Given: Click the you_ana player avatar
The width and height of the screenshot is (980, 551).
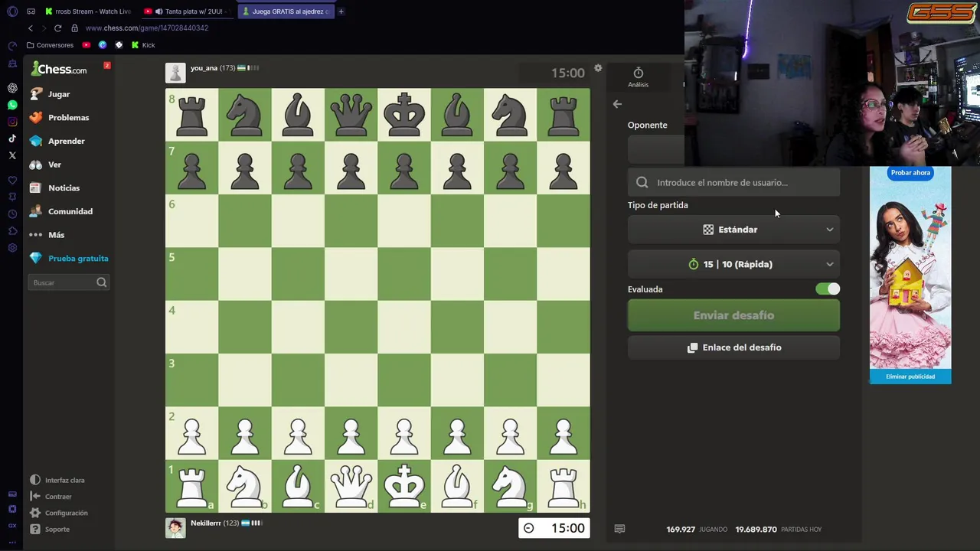Looking at the screenshot, I should coord(175,73).
